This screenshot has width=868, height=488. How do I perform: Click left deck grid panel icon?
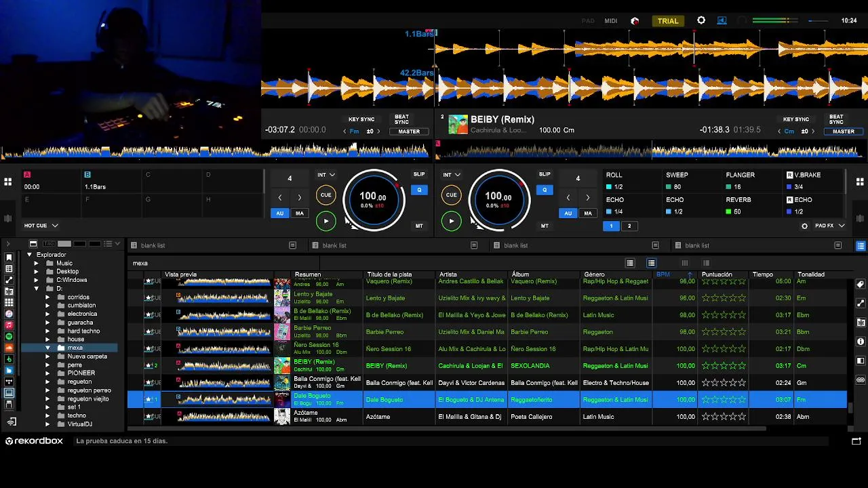coord(7,182)
